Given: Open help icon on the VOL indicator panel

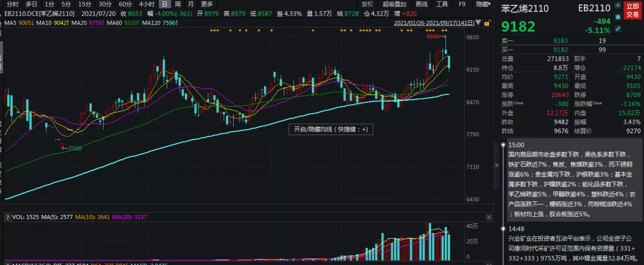Looking at the screenshot, I should (x=7, y=217).
